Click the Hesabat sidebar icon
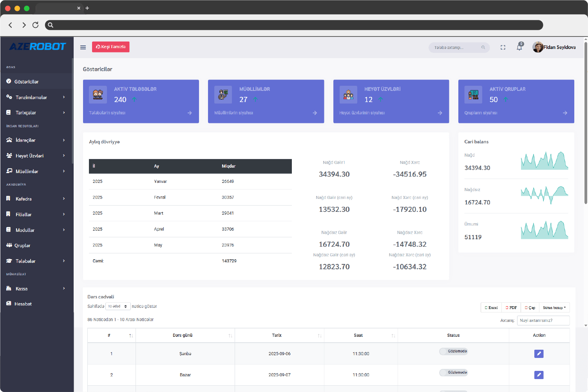This screenshot has height=392, width=588. [x=9, y=303]
